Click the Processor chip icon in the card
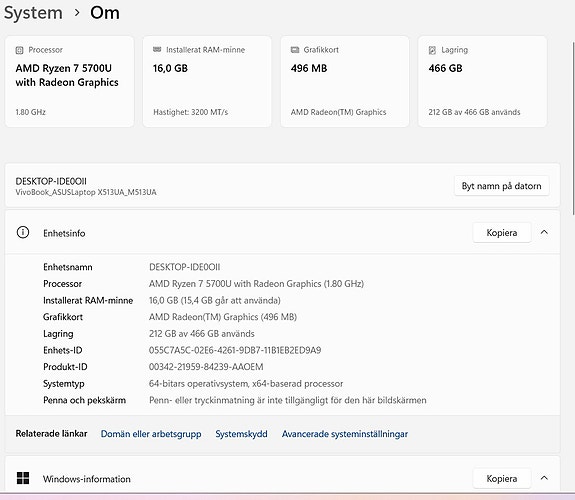The image size is (575, 500). point(19,50)
